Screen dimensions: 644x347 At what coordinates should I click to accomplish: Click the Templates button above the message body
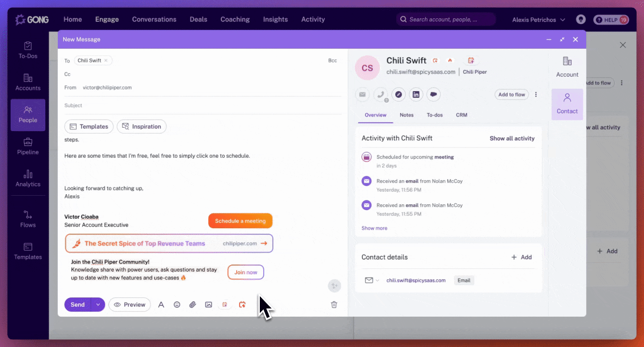coord(89,127)
